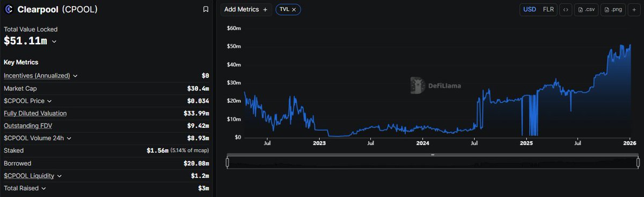Expand the Total Value Locked breakdown chevron

[x=54, y=42]
